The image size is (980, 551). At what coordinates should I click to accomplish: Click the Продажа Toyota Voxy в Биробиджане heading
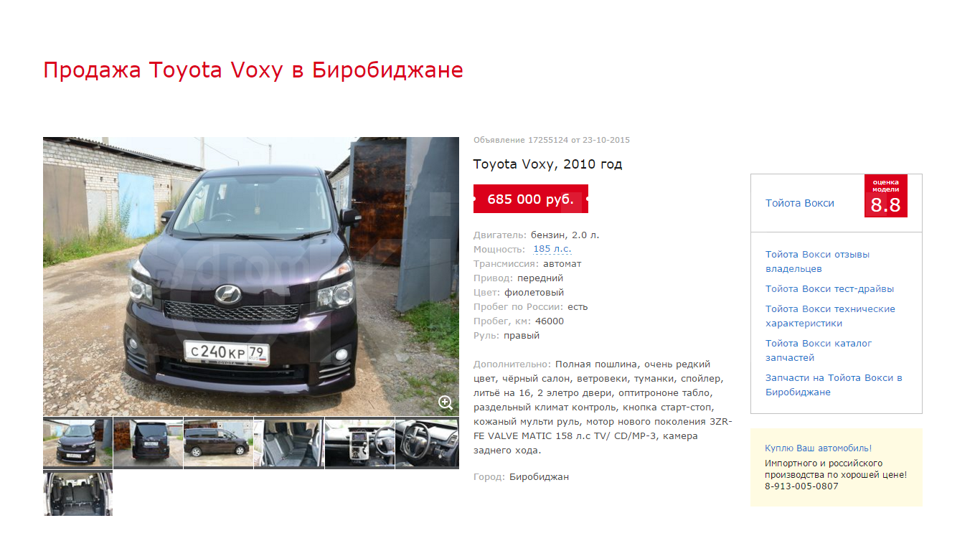coord(253,70)
